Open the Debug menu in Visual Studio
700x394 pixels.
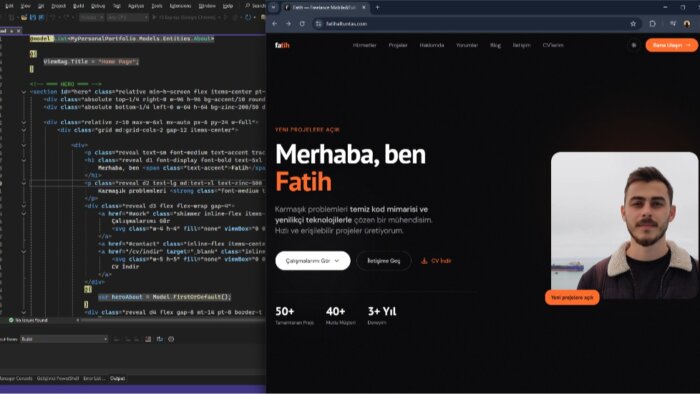point(98,6)
